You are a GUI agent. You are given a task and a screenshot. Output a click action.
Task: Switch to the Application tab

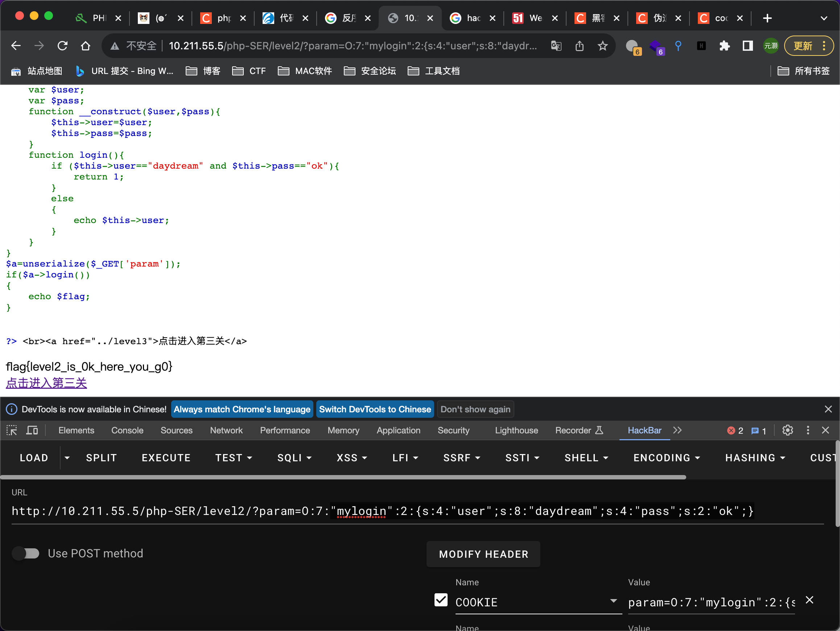tap(398, 430)
